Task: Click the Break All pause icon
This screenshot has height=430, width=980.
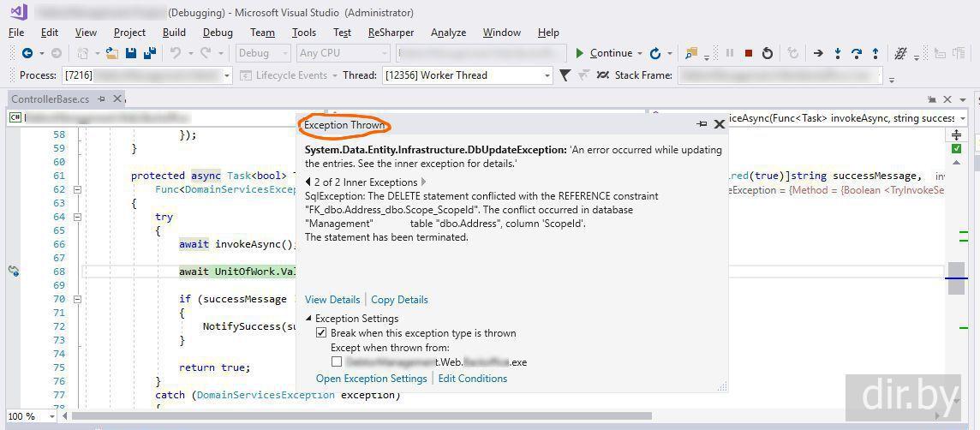Action: pos(729,53)
